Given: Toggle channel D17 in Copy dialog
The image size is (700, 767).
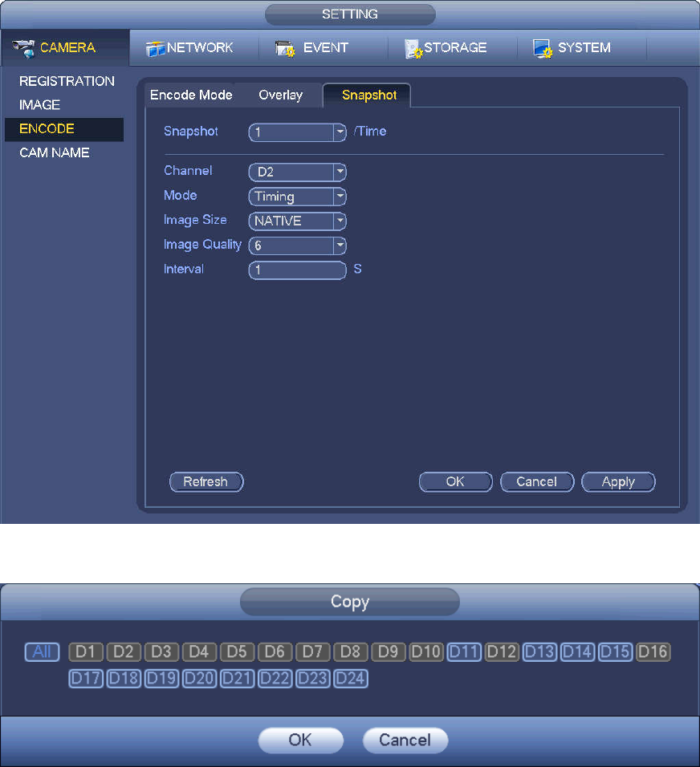Looking at the screenshot, I should (x=86, y=679).
